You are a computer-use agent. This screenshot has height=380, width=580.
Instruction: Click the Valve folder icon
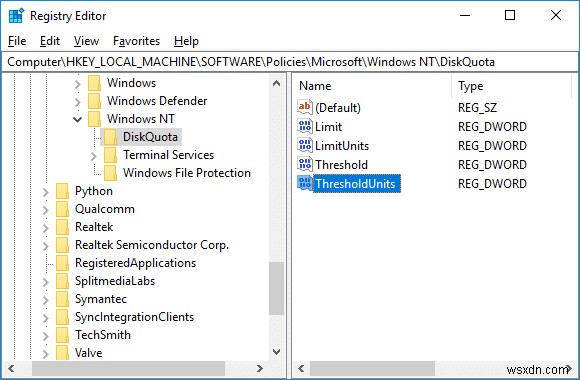click(63, 353)
